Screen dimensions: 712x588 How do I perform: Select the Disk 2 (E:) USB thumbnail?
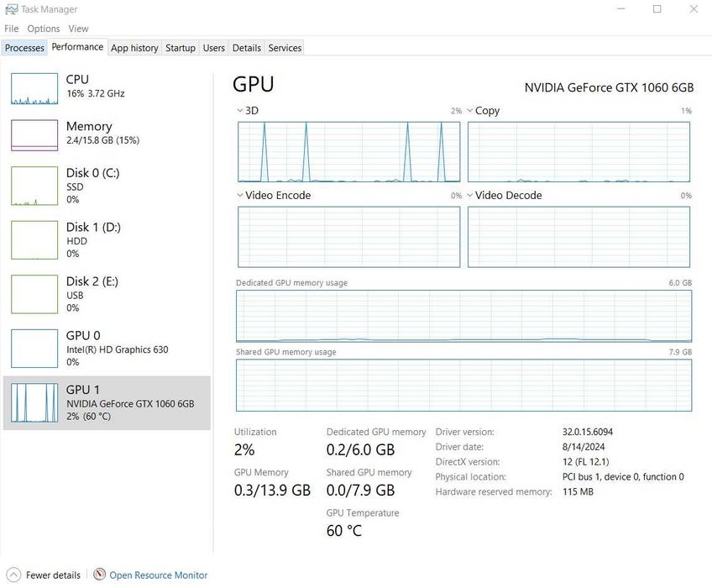[34, 294]
